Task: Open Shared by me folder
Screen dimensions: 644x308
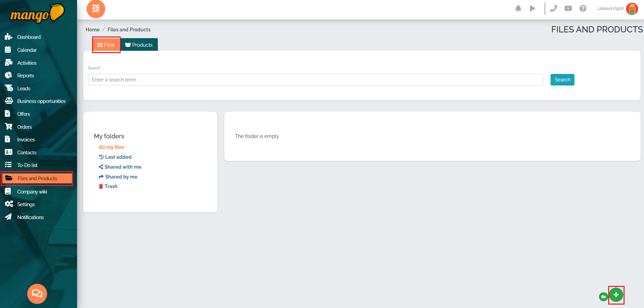Action: (118, 177)
